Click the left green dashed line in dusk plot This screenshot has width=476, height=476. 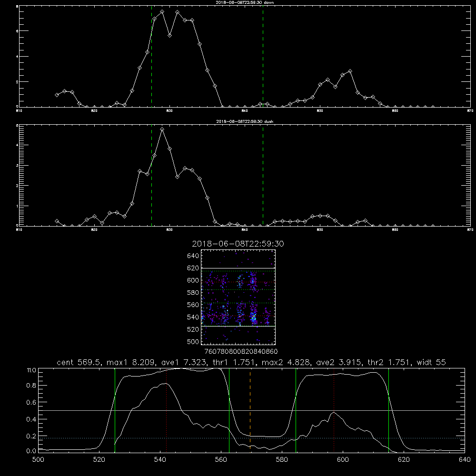[x=151, y=176]
